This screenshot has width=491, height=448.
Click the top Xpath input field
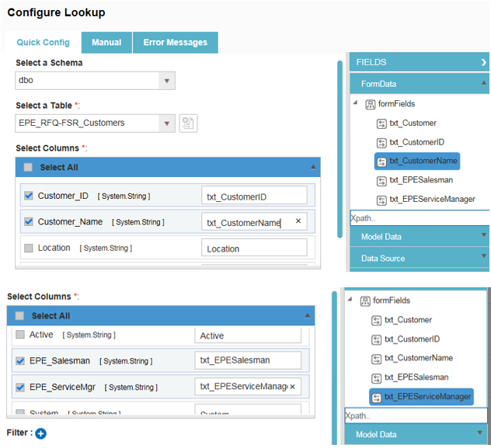[x=420, y=218]
